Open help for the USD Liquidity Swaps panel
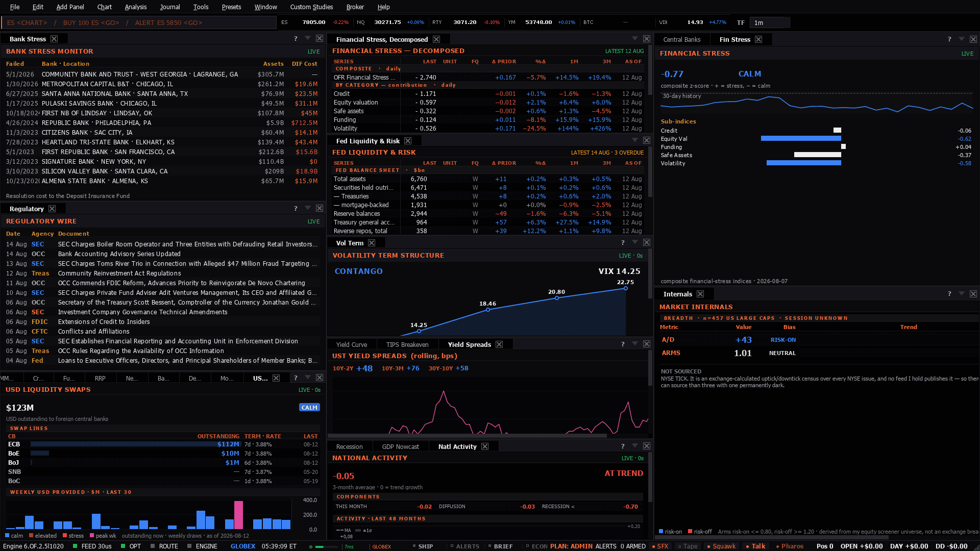This screenshot has height=551, width=980. click(x=296, y=378)
